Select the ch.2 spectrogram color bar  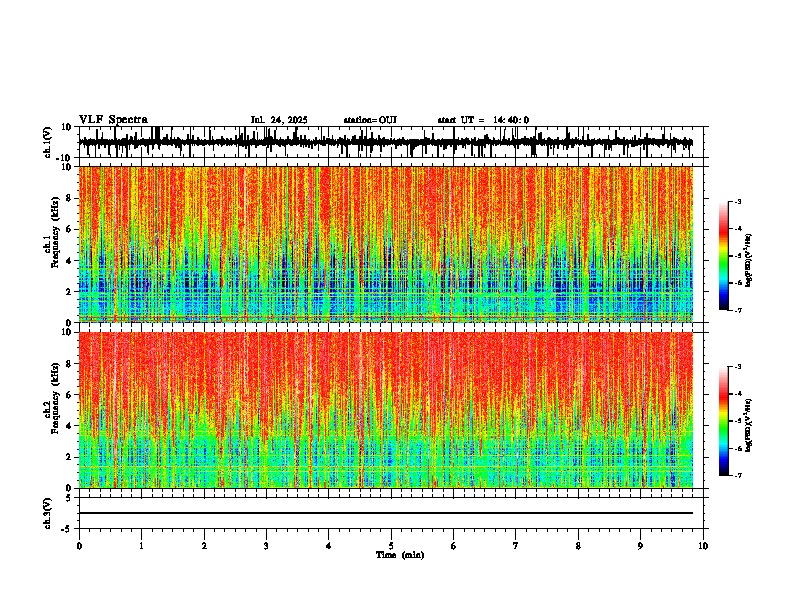coord(723,421)
